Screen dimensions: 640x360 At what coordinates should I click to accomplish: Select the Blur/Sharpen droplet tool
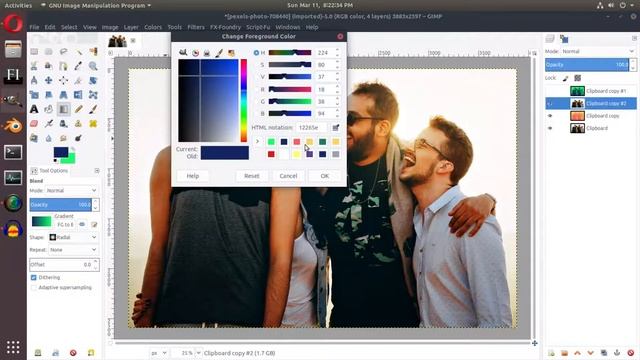pyautogui.click(x=49, y=138)
